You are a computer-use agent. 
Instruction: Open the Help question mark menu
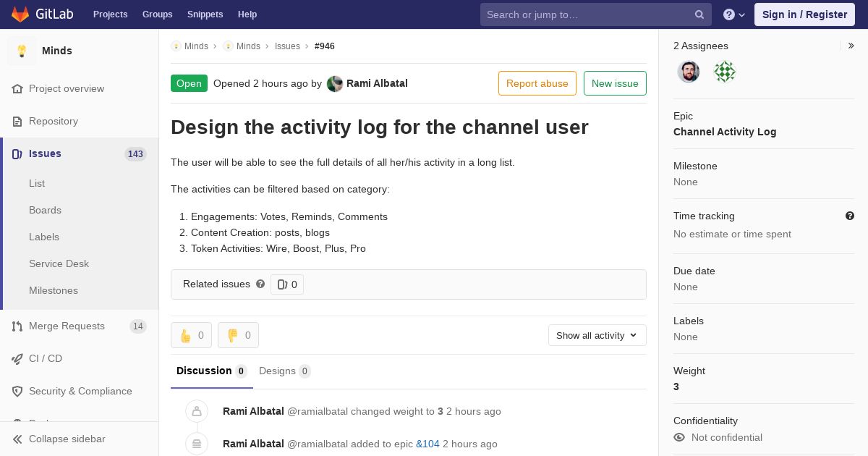(x=734, y=14)
